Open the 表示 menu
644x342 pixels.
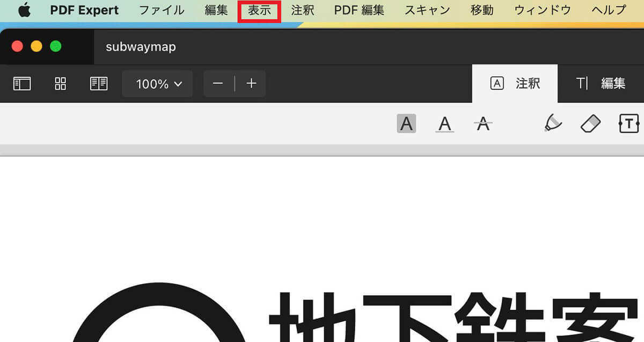click(x=259, y=10)
